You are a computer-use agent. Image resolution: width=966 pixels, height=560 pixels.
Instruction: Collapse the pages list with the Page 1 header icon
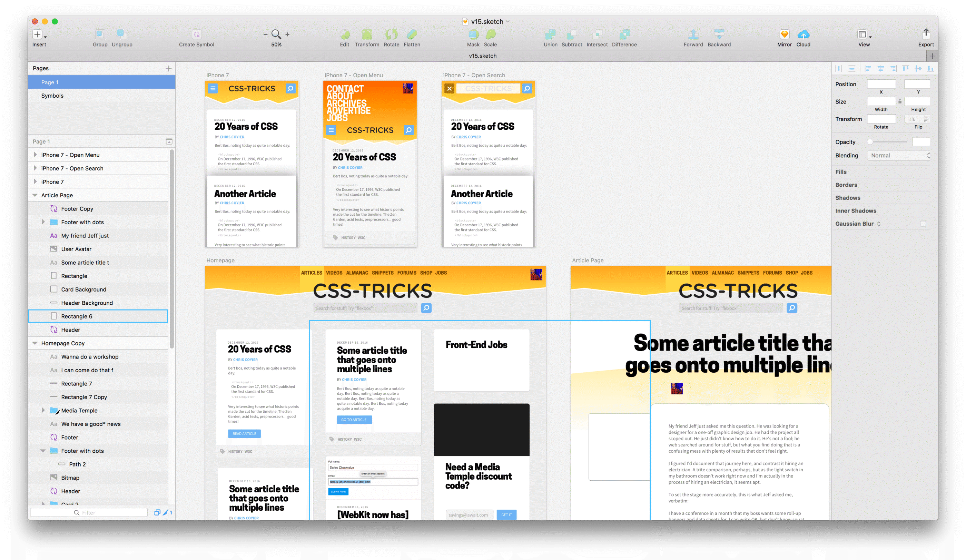coord(169,141)
